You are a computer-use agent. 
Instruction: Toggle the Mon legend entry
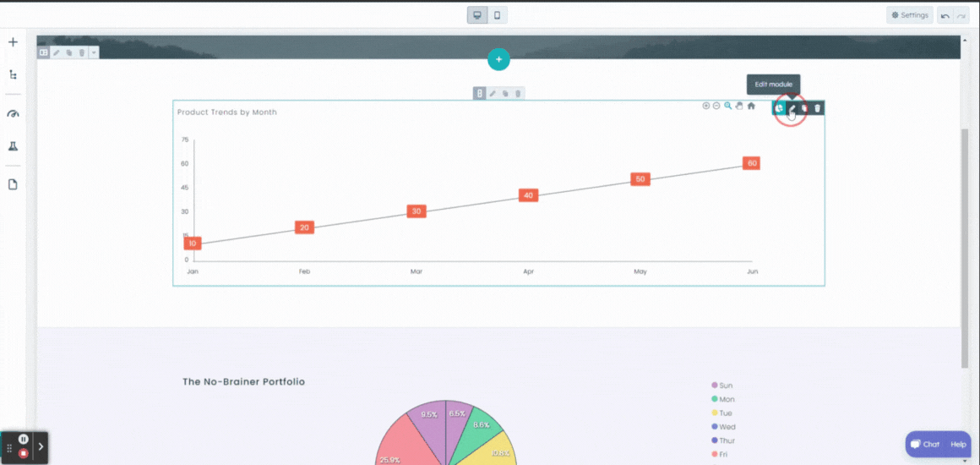click(723, 399)
